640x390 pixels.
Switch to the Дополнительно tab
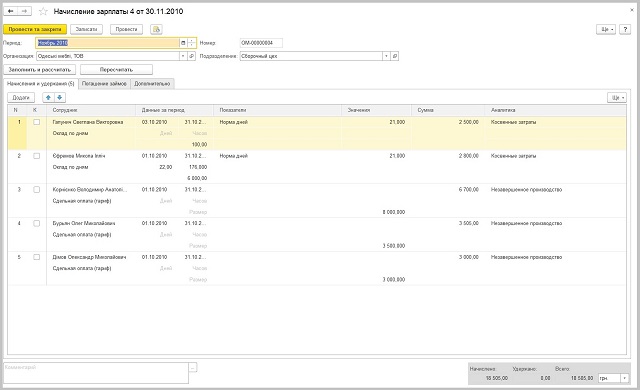[x=152, y=84]
